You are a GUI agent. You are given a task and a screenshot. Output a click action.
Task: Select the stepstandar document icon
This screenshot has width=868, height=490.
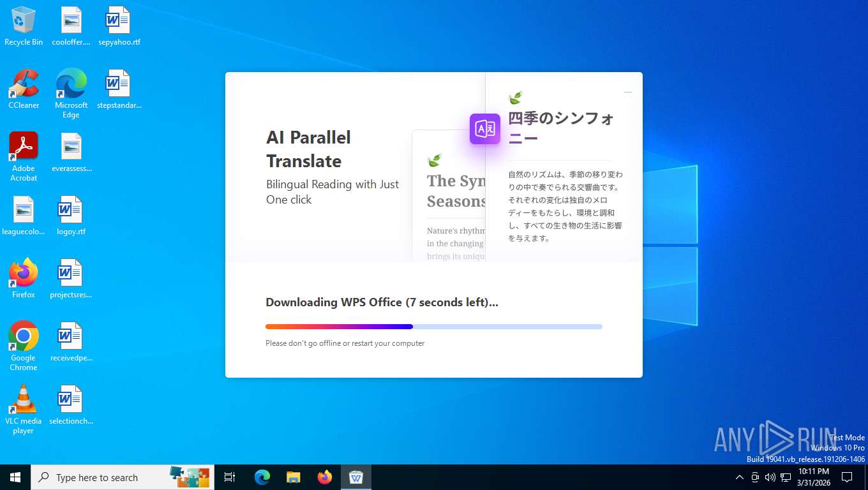click(119, 89)
